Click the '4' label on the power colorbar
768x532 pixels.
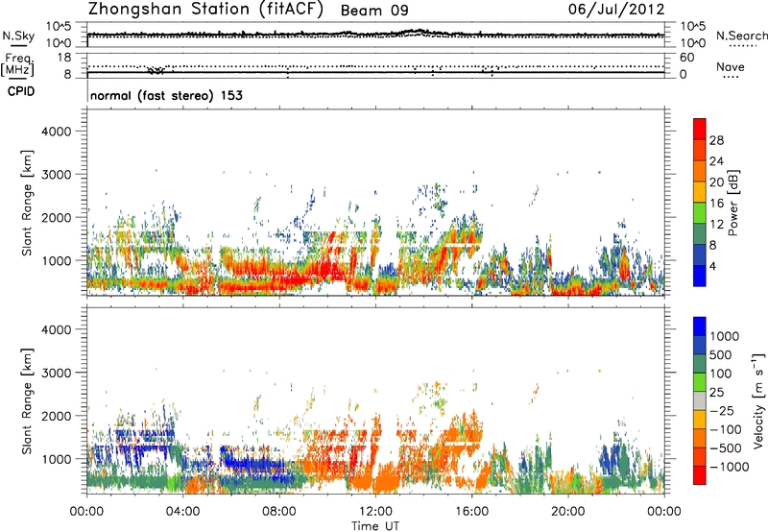713,267
